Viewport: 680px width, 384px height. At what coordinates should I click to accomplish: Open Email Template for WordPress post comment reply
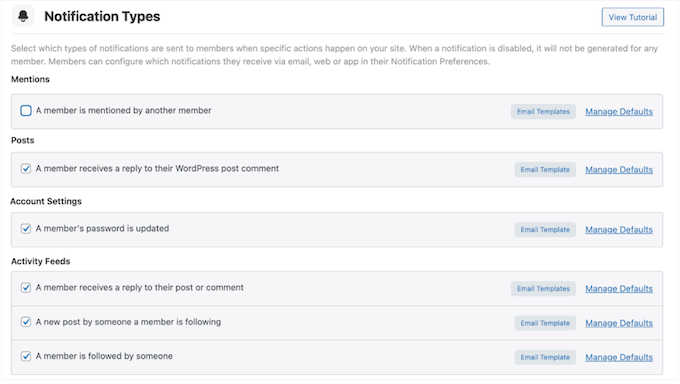coord(545,170)
